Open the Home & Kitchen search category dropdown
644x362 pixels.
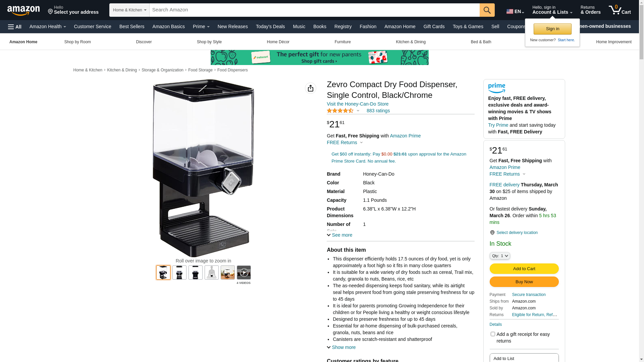pyautogui.click(x=129, y=10)
